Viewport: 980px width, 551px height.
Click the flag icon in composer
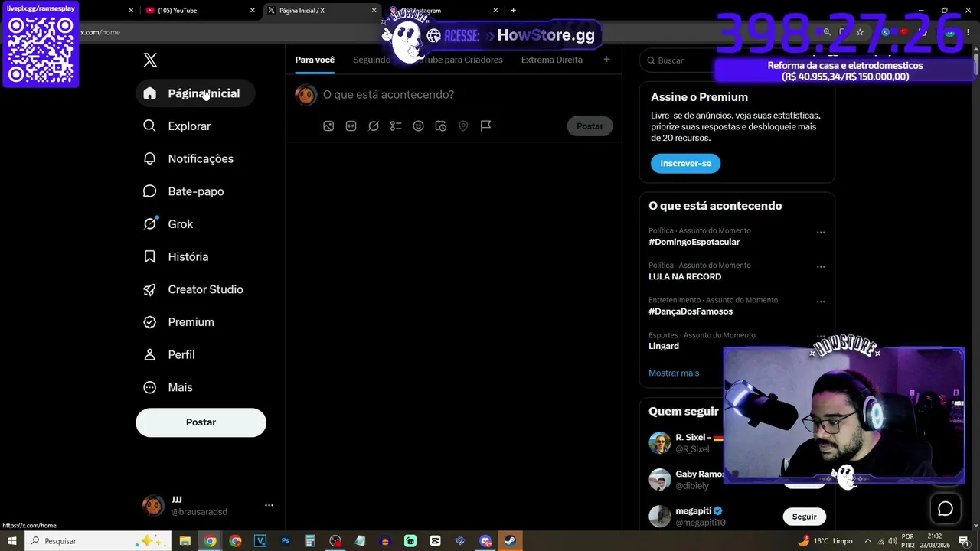485,126
